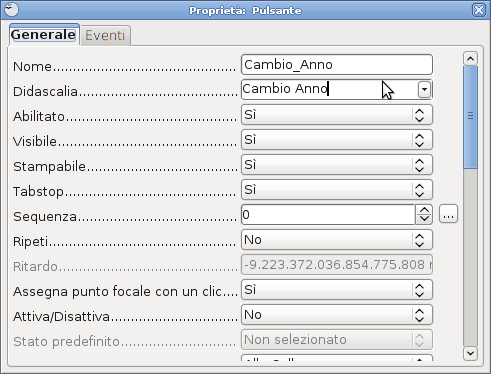Click the scrollbar down arrow

coord(470,353)
